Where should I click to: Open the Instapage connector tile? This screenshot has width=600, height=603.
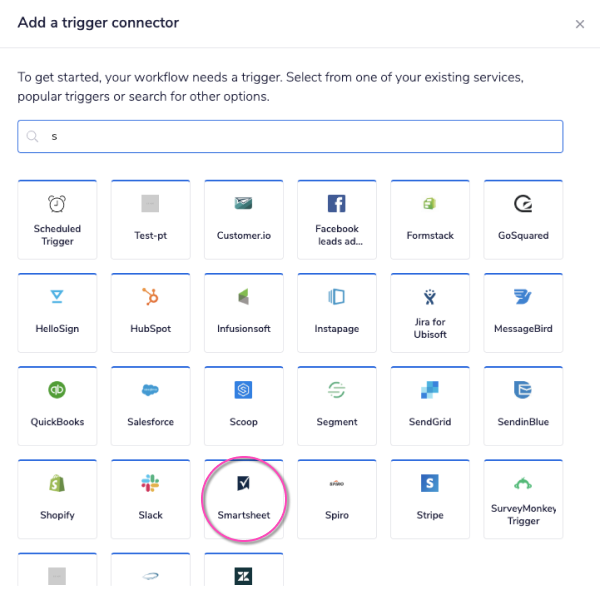pos(337,312)
